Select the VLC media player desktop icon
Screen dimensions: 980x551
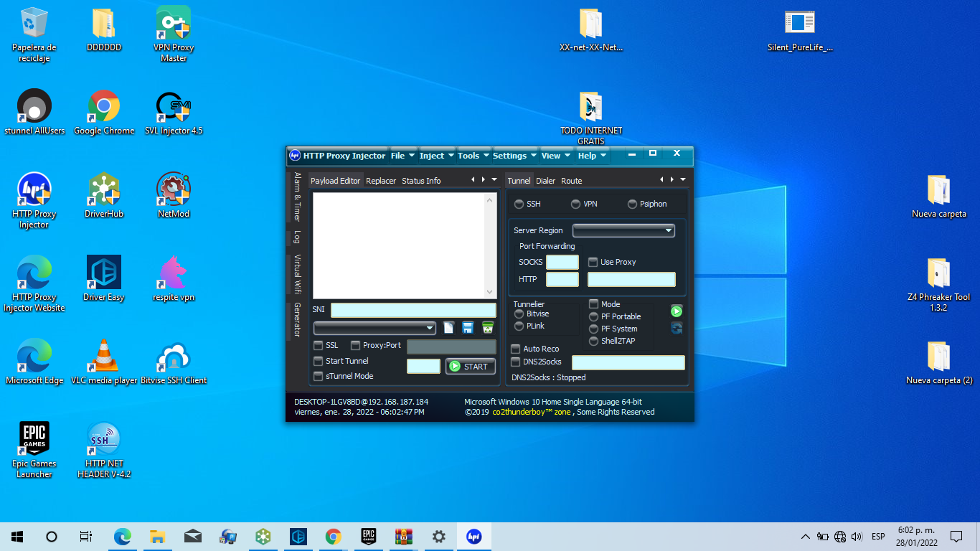point(104,362)
